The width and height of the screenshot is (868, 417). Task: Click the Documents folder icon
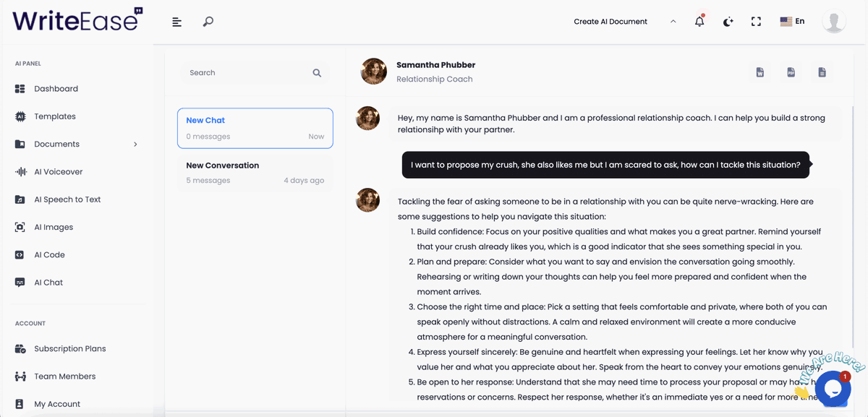pos(20,144)
